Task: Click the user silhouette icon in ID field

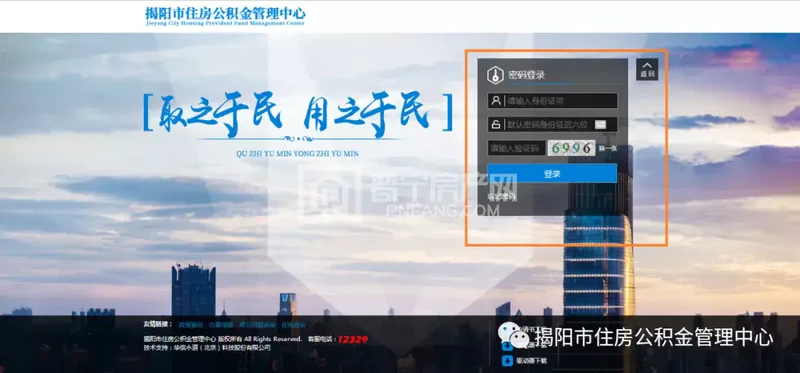Action: pyautogui.click(x=495, y=101)
